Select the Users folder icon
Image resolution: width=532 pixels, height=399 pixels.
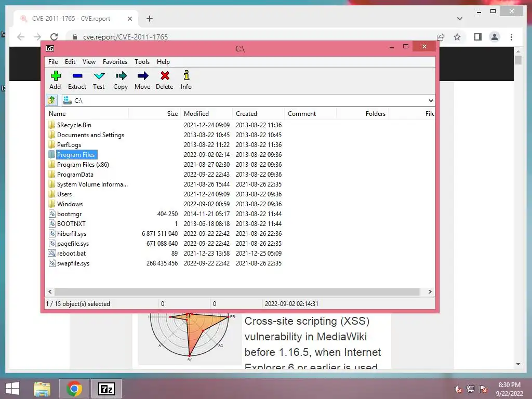point(51,194)
